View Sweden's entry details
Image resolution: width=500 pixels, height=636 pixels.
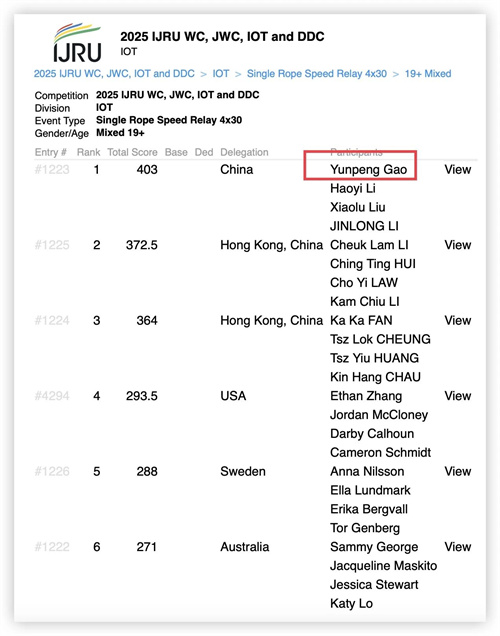click(x=457, y=471)
